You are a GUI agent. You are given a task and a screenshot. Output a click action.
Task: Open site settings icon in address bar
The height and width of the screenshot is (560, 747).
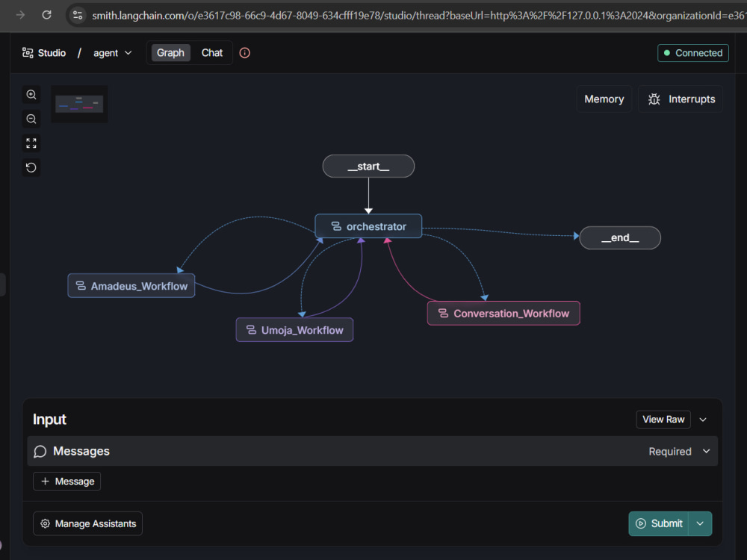click(x=78, y=15)
